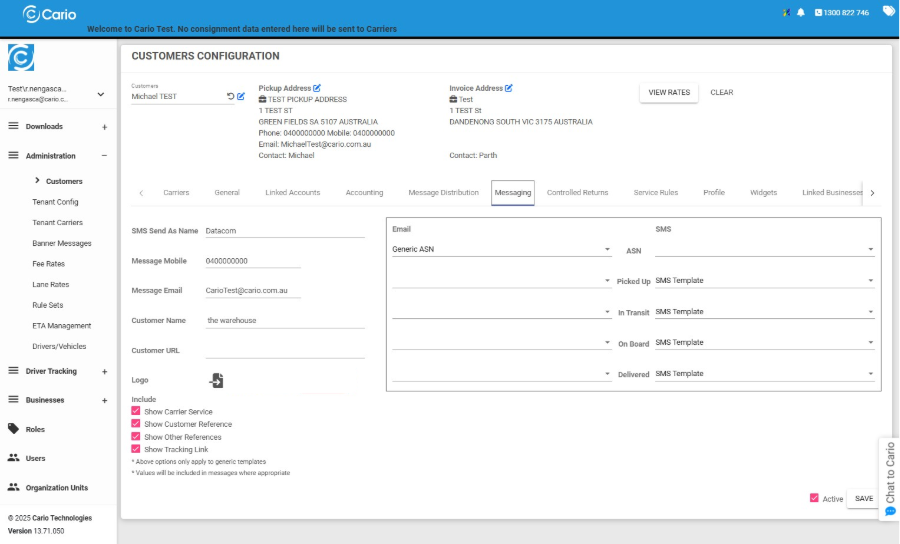Click the Logo upload file icon
The width and height of the screenshot is (900, 544).
click(216, 380)
